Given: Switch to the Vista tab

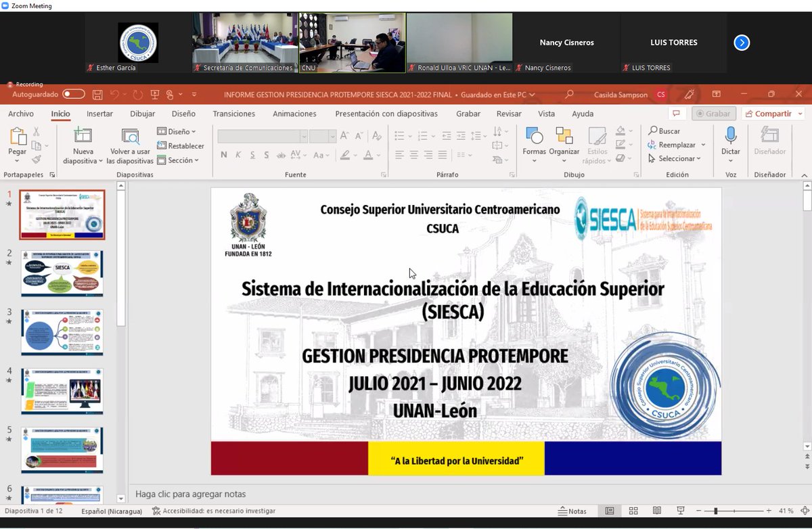Looking at the screenshot, I should pyautogui.click(x=546, y=114).
